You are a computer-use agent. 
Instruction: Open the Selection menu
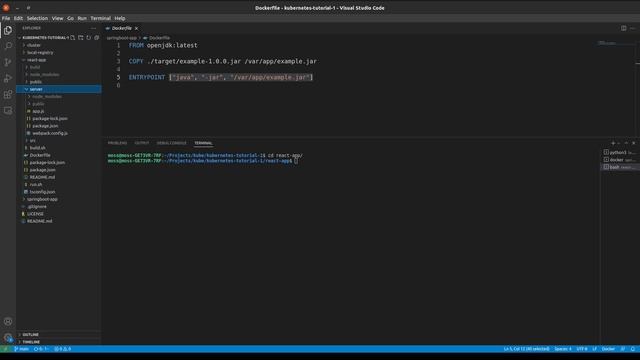click(37, 18)
